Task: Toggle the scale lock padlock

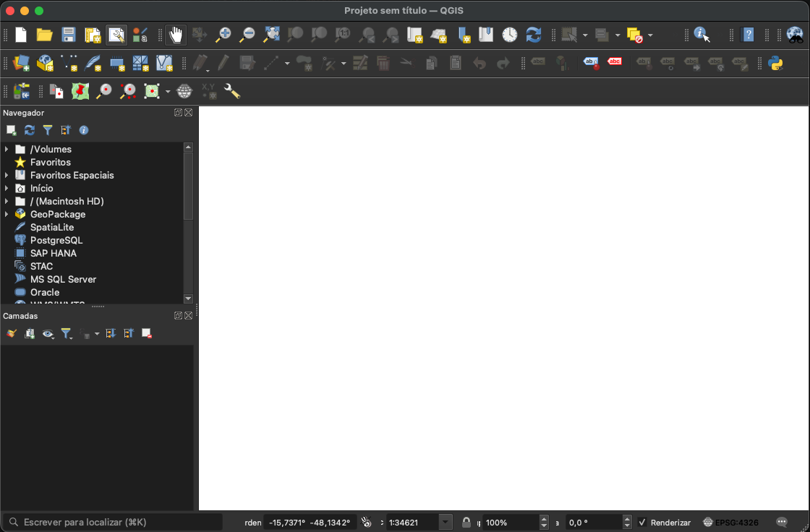Action: coord(466,522)
